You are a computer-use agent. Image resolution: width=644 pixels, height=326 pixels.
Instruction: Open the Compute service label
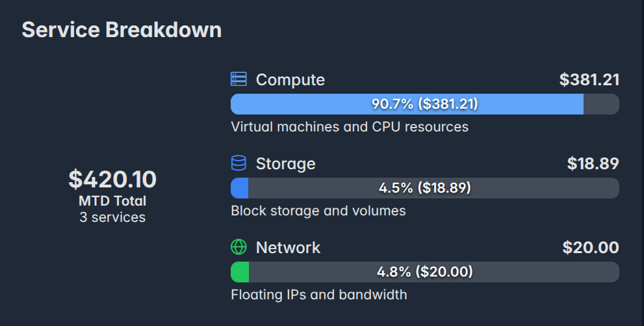(290, 80)
